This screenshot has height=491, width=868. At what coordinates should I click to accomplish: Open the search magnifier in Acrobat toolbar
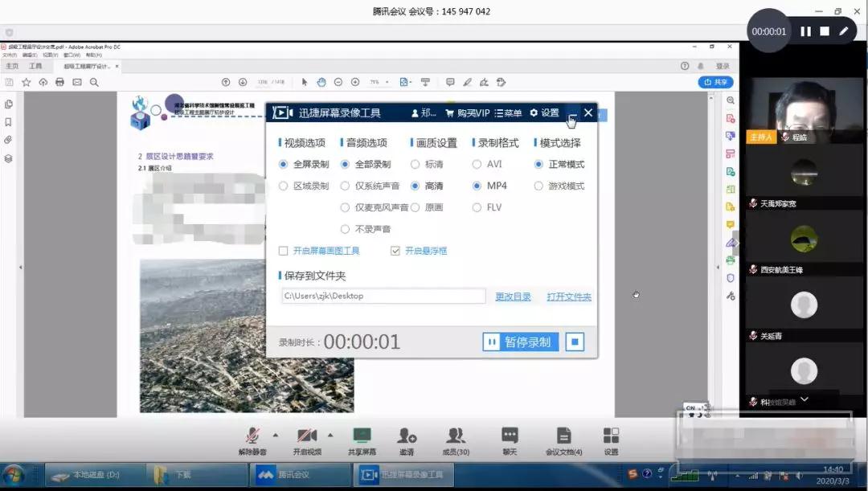click(94, 83)
